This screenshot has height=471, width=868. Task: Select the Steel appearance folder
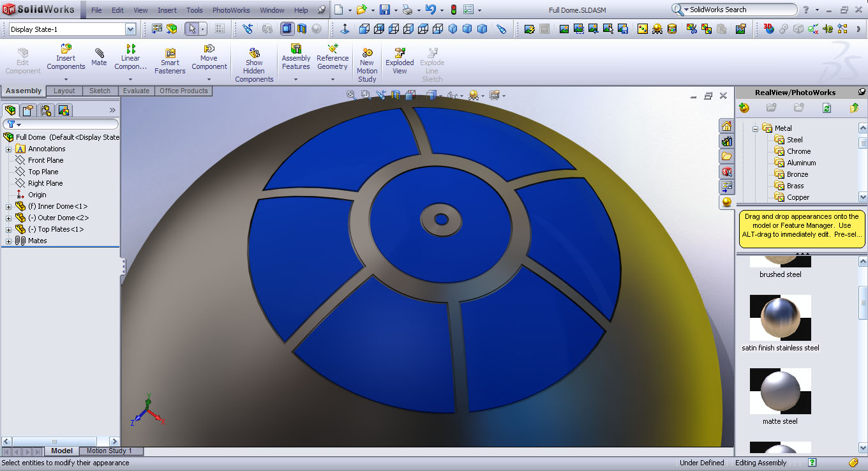pyautogui.click(x=788, y=140)
